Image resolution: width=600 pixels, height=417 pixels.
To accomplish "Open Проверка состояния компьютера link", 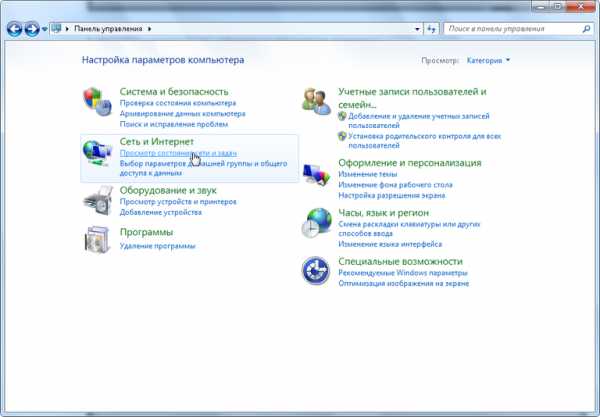I will coord(178,103).
